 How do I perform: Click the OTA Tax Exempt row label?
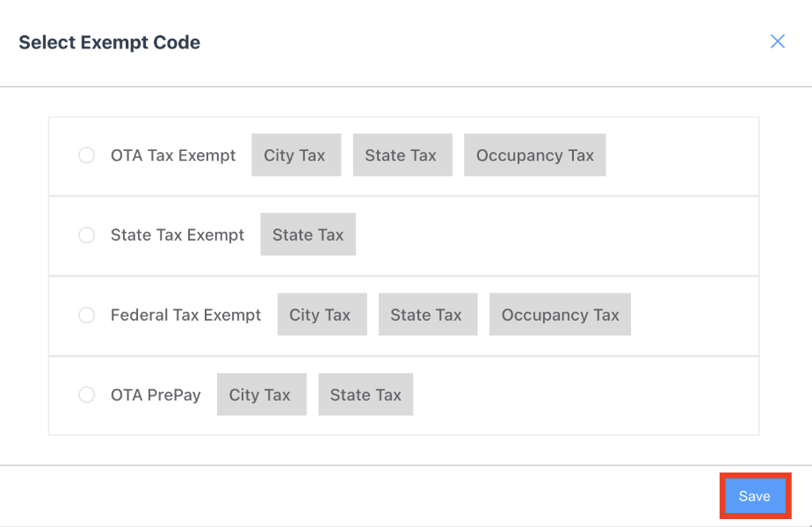click(x=173, y=155)
